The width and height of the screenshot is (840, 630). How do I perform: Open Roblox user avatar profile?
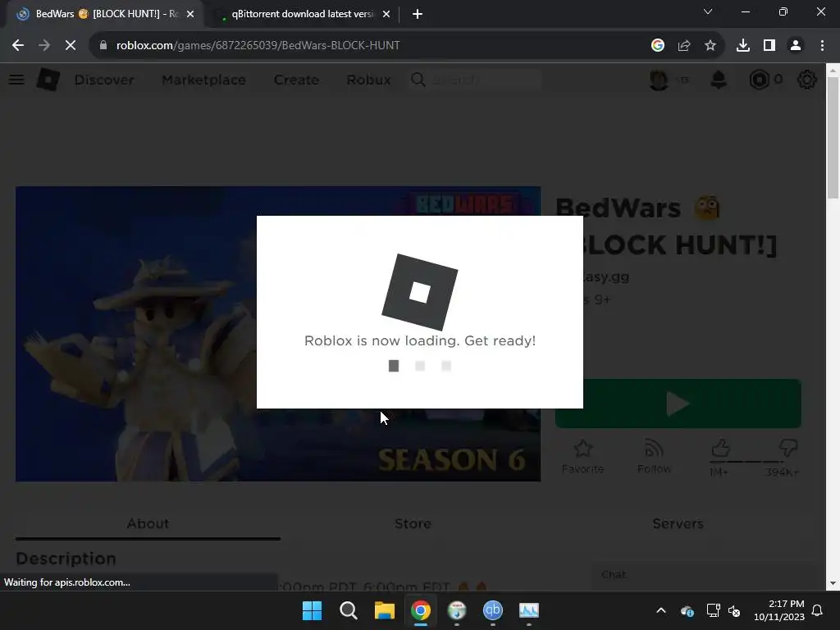(659, 80)
